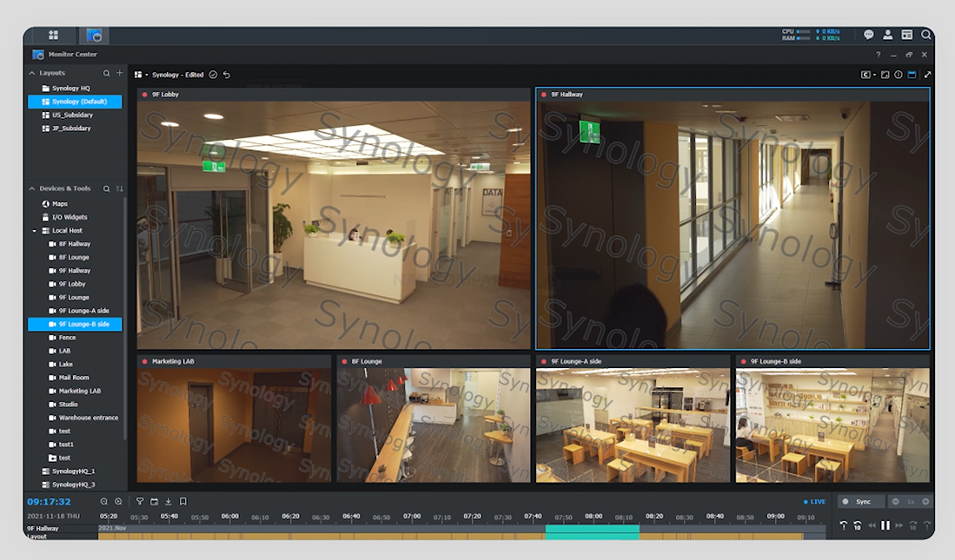Open the DSM main menu grid icon

tap(53, 36)
